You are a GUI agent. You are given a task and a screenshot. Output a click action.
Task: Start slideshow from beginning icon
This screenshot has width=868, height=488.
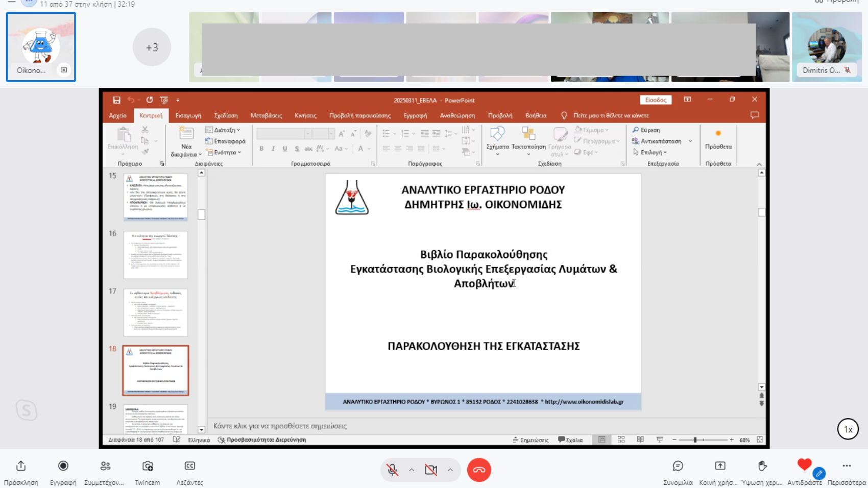[164, 100]
